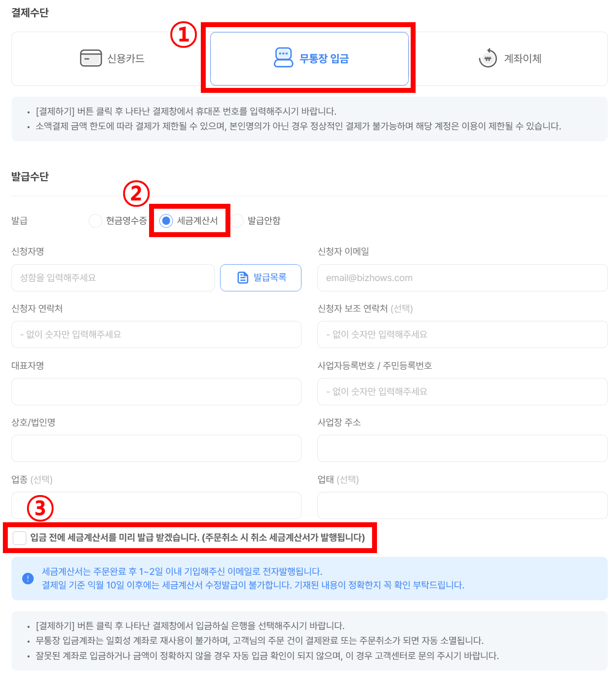The width and height of the screenshot is (616, 678).
Task: Click the 신청자 연락처 phone field
Action: [156, 334]
